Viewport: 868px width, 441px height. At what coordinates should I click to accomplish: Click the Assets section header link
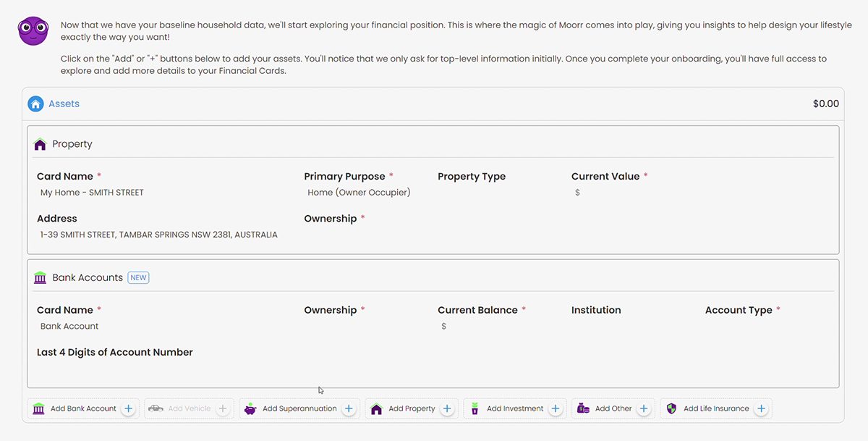[64, 104]
